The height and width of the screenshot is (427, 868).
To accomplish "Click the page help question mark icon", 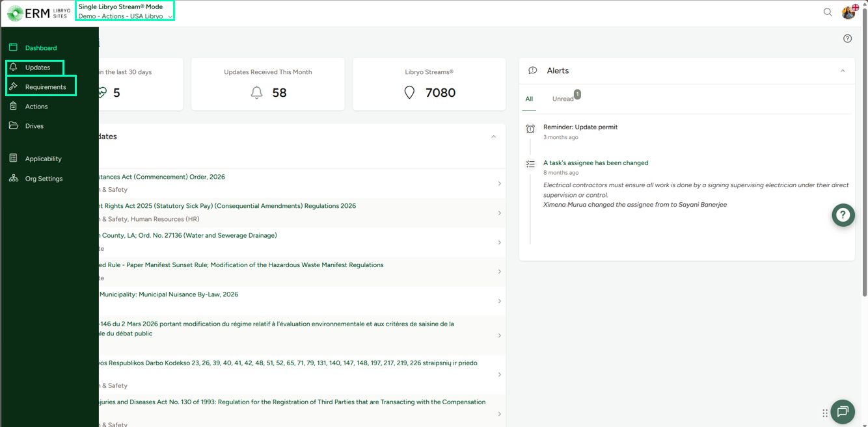I will (847, 38).
